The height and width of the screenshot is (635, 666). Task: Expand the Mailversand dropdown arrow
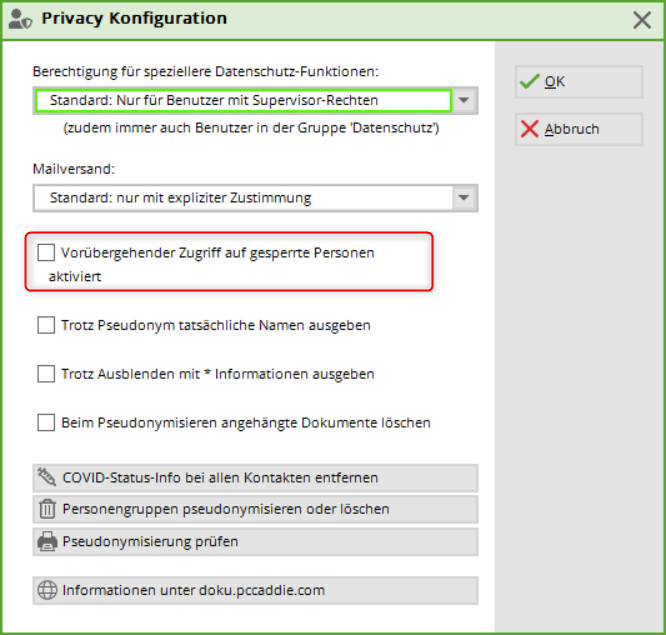pyautogui.click(x=465, y=198)
